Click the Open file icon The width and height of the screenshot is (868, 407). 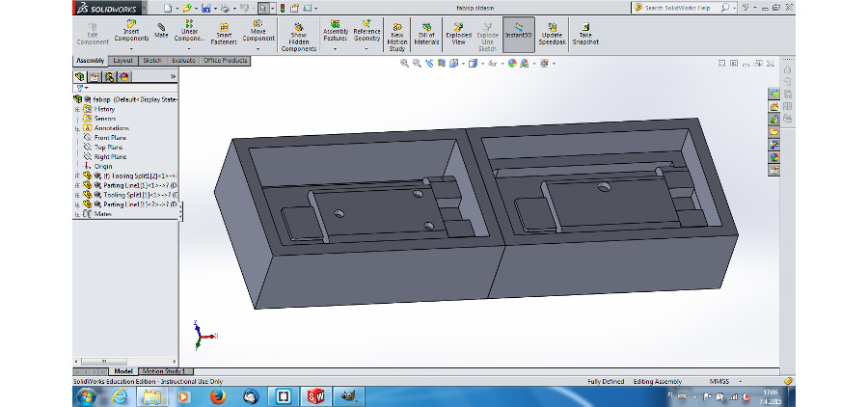[186, 9]
